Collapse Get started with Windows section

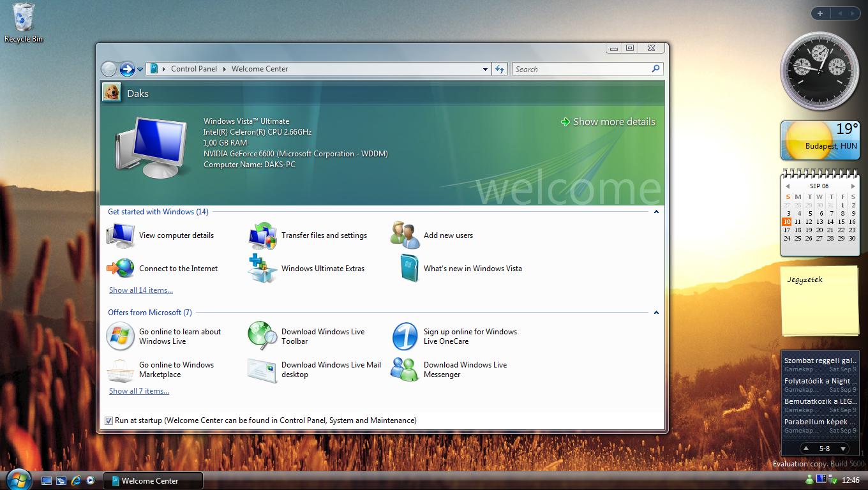[655, 212]
